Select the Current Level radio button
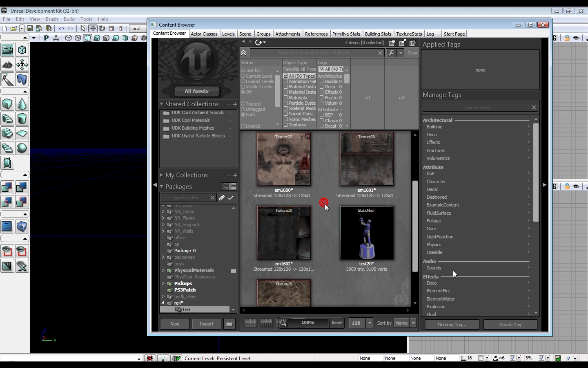The height and width of the screenshot is (368, 588). point(243,76)
